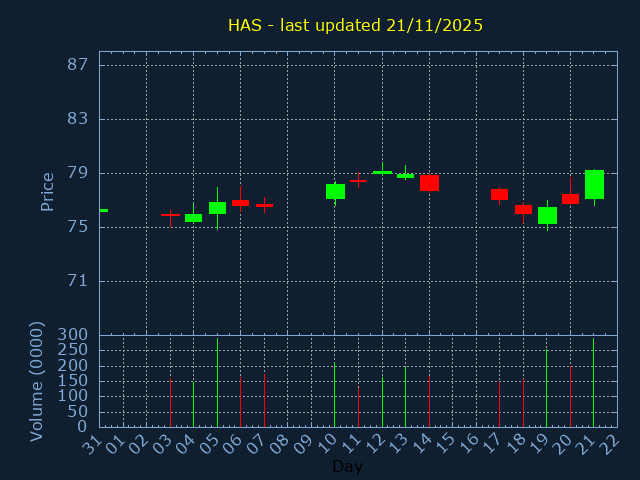The height and width of the screenshot is (480, 640).
Task: Click the green volume bar for day 04
Action: point(193,404)
